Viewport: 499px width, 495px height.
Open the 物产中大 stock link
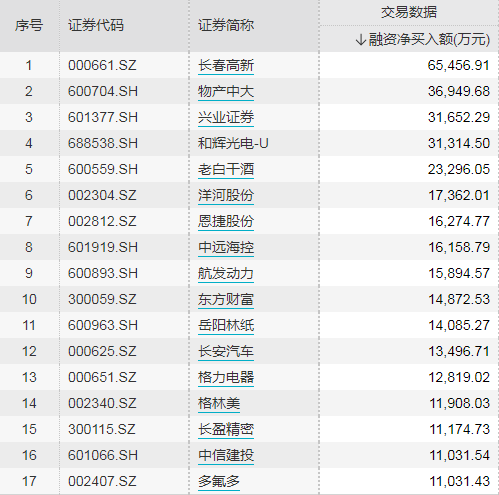point(226,91)
